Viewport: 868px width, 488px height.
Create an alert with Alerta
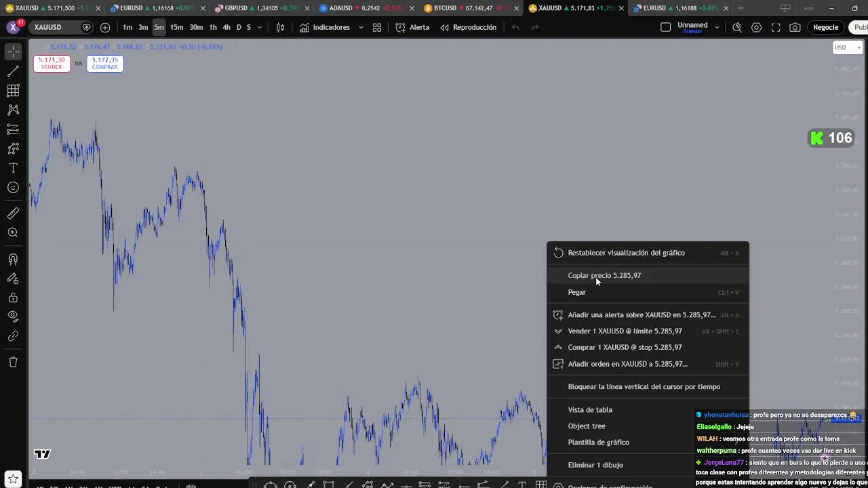(x=412, y=27)
